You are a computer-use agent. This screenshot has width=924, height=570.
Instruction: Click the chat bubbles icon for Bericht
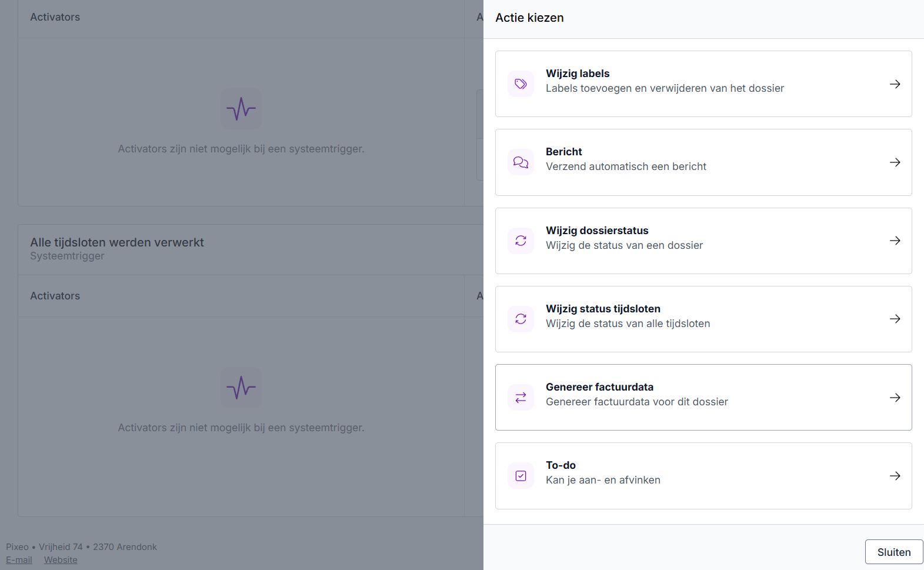[521, 162]
